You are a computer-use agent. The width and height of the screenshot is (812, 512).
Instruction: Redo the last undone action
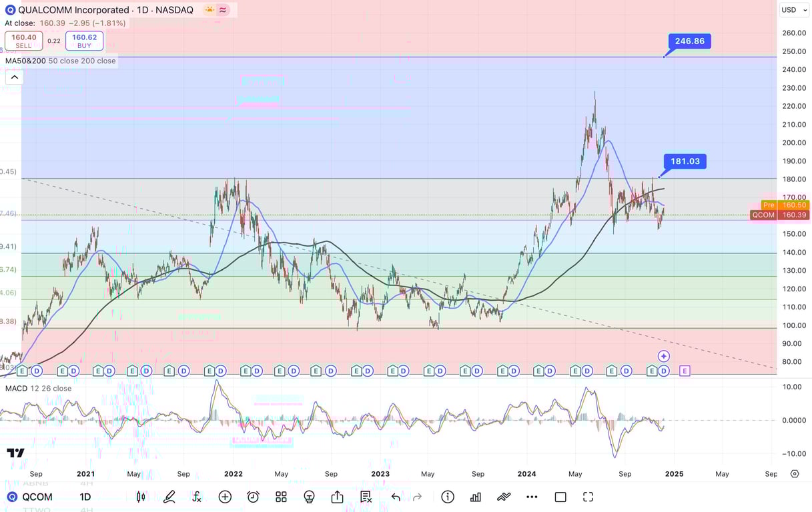(418, 497)
